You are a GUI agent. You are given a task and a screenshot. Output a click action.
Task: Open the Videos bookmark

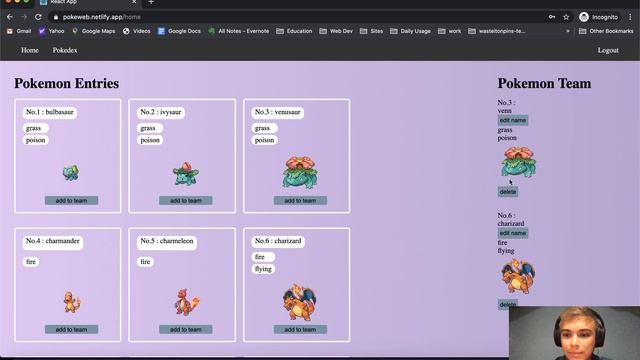137,31
